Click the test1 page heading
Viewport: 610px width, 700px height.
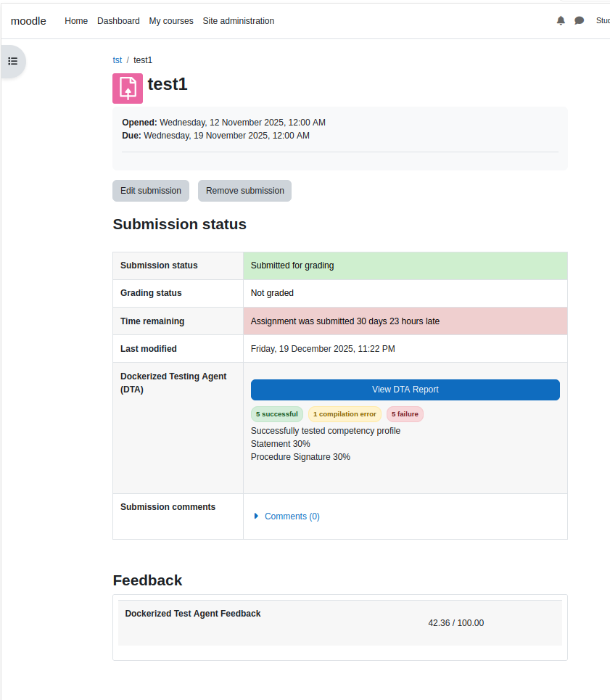coord(168,84)
